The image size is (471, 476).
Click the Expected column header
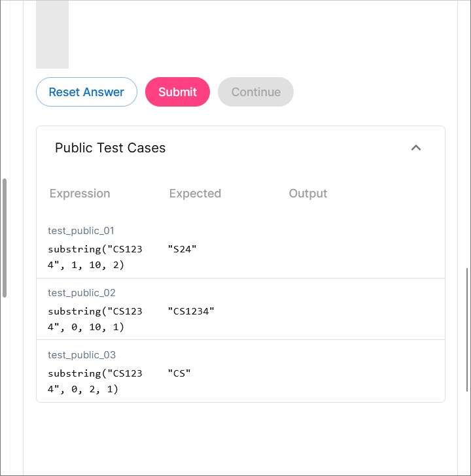click(195, 194)
